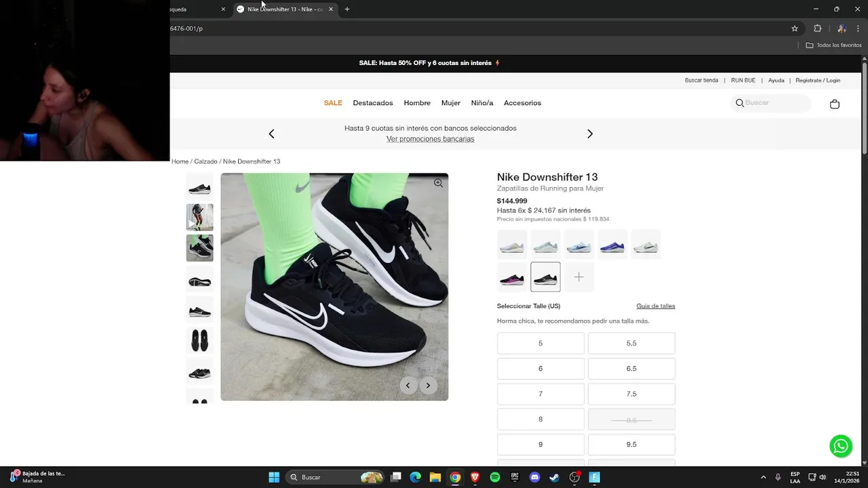Open Fortnite icon in taskbar
868x488 pixels.
[594, 477]
